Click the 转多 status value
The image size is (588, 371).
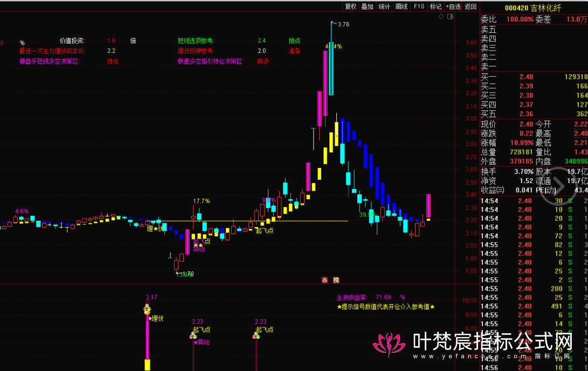coord(263,61)
